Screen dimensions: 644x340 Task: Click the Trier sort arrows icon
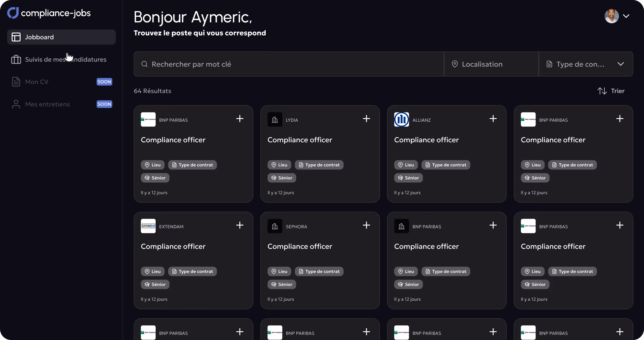point(602,91)
